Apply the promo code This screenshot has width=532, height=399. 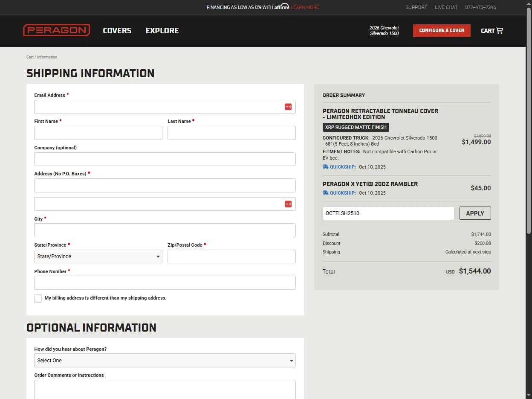point(475,213)
